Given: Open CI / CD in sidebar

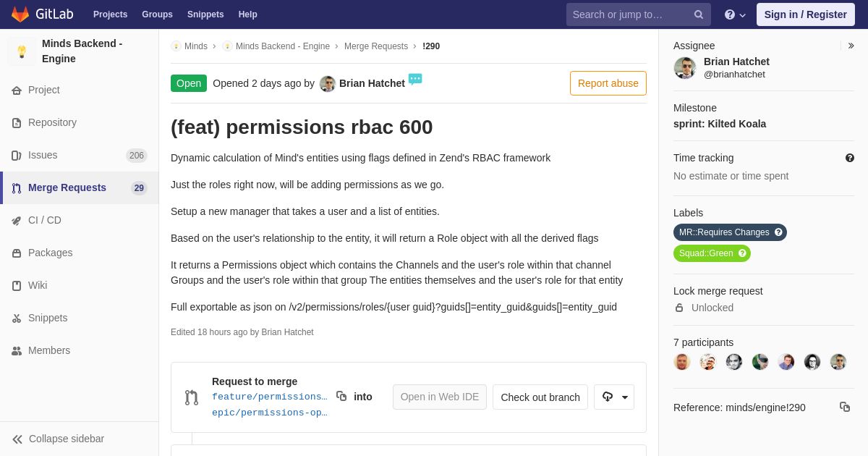Looking at the screenshot, I should pos(44,220).
